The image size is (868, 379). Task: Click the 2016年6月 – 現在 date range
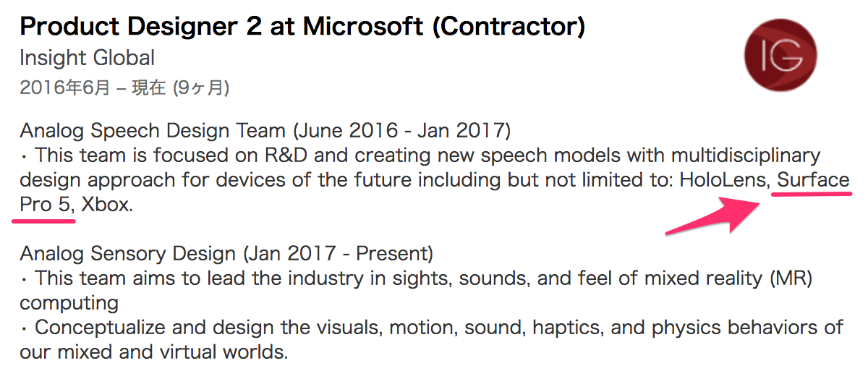(124, 88)
